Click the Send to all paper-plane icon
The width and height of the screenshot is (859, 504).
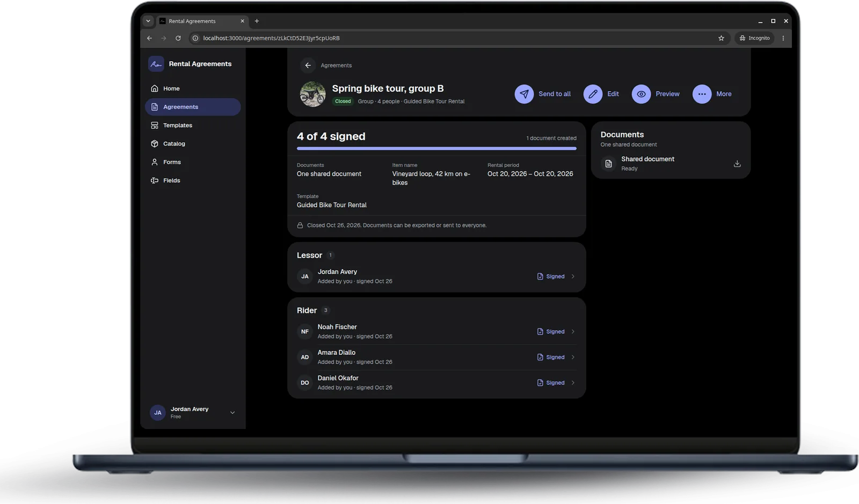pos(524,94)
